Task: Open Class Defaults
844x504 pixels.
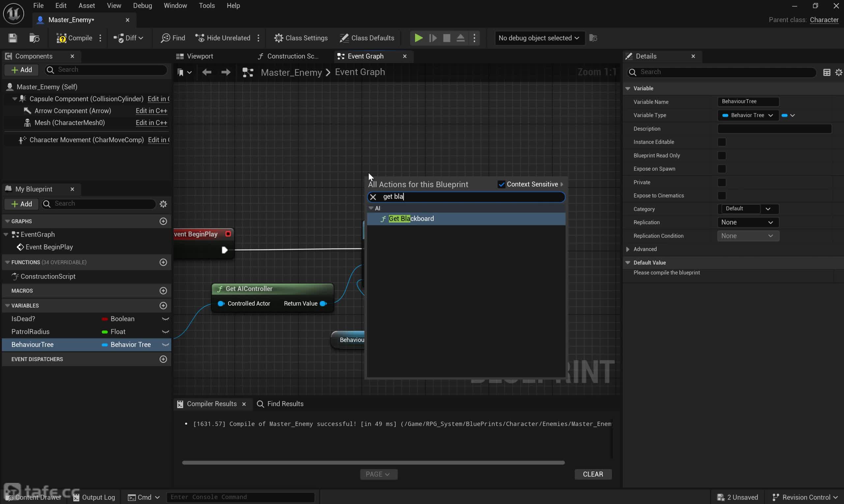Action: point(367,38)
